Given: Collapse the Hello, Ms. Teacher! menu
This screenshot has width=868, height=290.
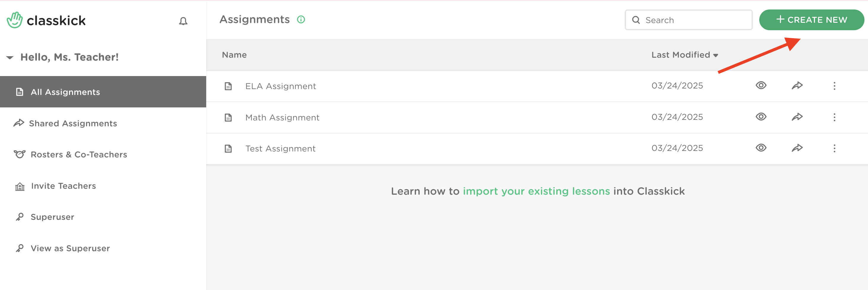Looking at the screenshot, I should (10, 57).
